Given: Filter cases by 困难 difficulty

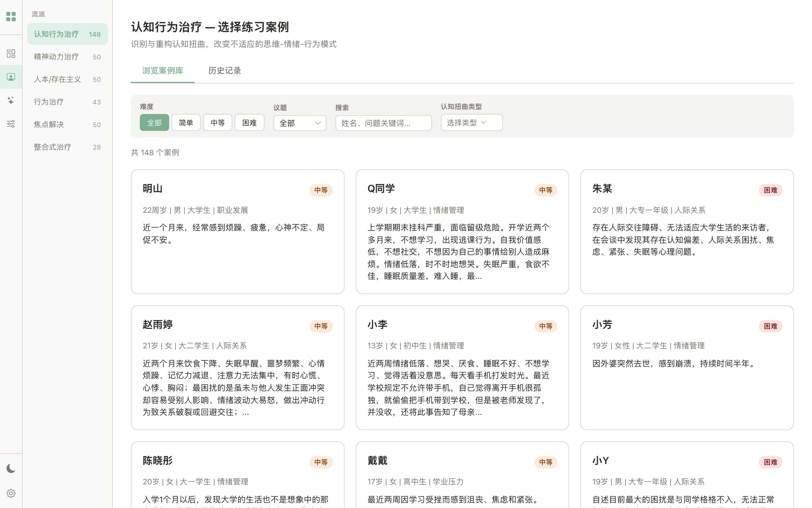Looking at the screenshot, I should point(249,123).
